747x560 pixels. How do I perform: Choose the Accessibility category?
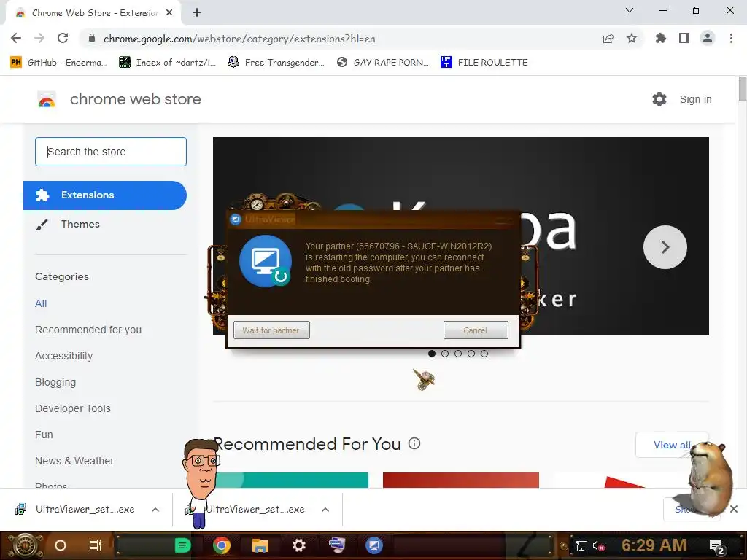(64, 356)
